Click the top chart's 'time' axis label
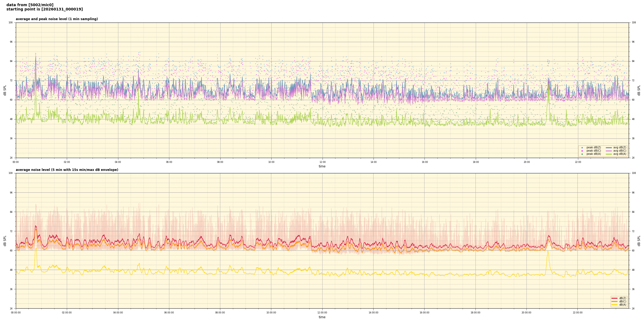The height and width of the screenshot is (322, 644). 322,166
